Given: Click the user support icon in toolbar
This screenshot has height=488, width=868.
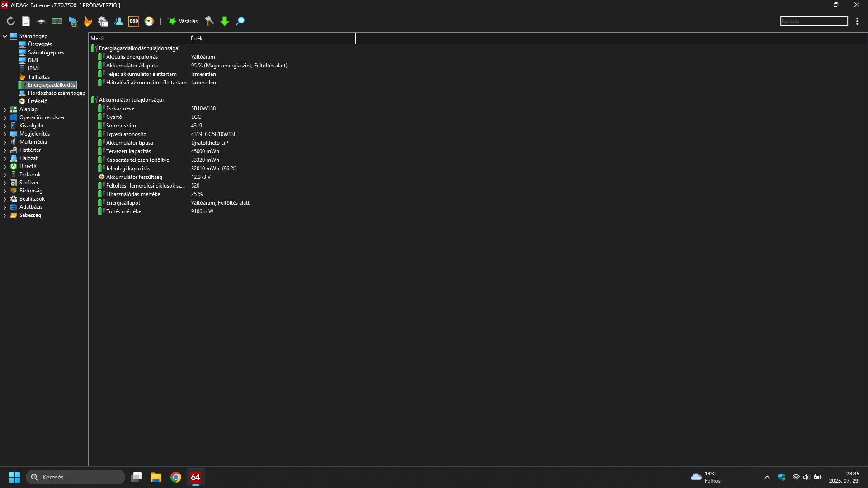Looking at the screenshot, I should 118,21.
